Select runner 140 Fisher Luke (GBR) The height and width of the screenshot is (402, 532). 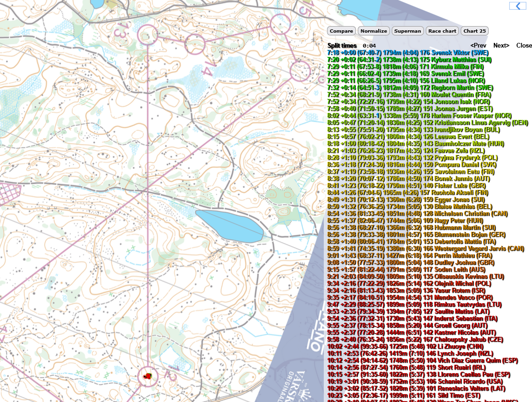click(x=407, y=186)
